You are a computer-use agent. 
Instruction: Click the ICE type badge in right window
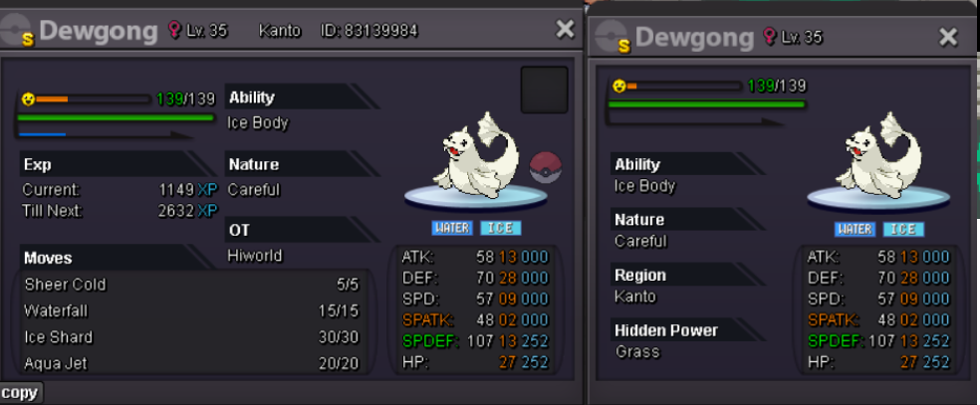pos(903,229)
